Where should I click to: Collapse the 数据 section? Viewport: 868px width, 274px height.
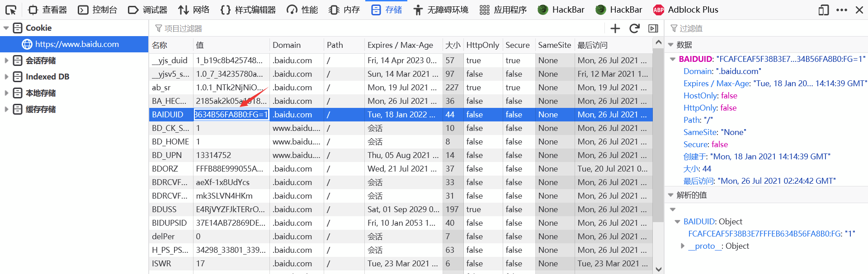click(x=671, y=45)
